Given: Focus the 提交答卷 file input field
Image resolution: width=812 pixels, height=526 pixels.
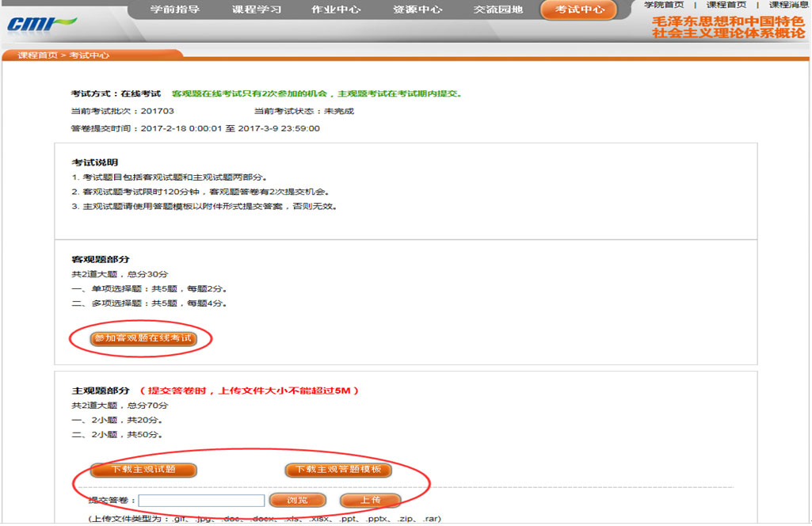Looking at the screenshot, I should pyautogui.click(x=202, y=501).
